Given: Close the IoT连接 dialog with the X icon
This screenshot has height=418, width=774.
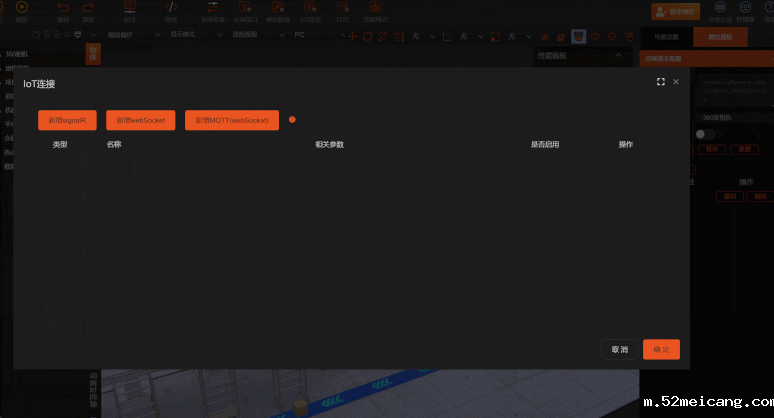Looking at the screenshot, I should [676, 82].
